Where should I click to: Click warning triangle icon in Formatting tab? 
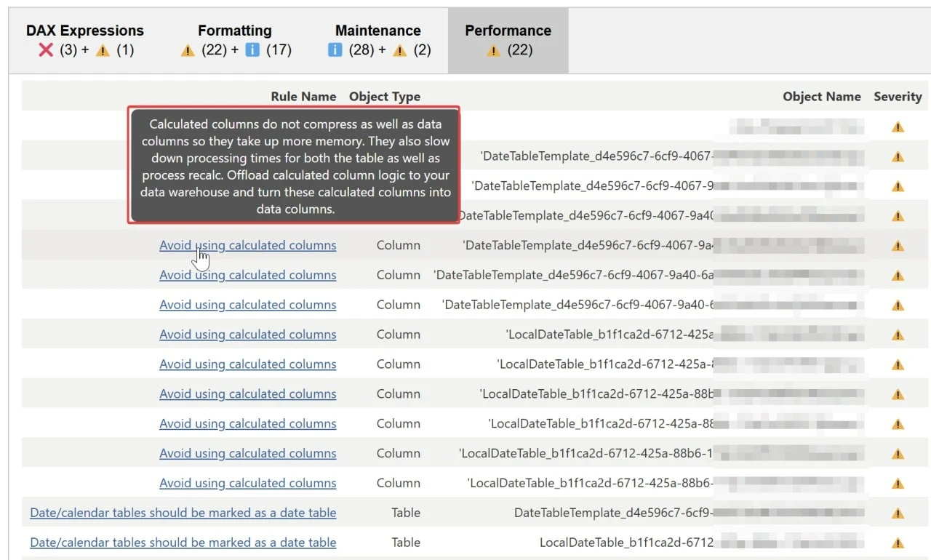click(x=188, y=51)
